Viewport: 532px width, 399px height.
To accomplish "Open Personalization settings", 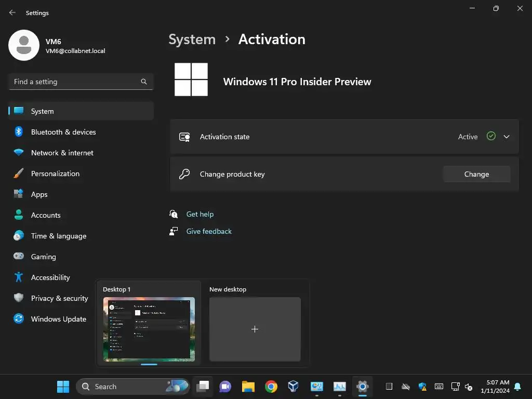I will coord(81,174).
